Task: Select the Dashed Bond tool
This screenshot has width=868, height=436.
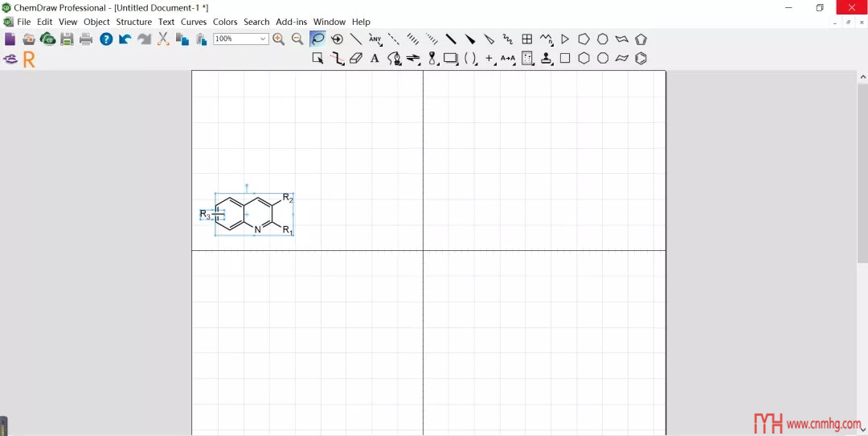Action: (394, 39)
